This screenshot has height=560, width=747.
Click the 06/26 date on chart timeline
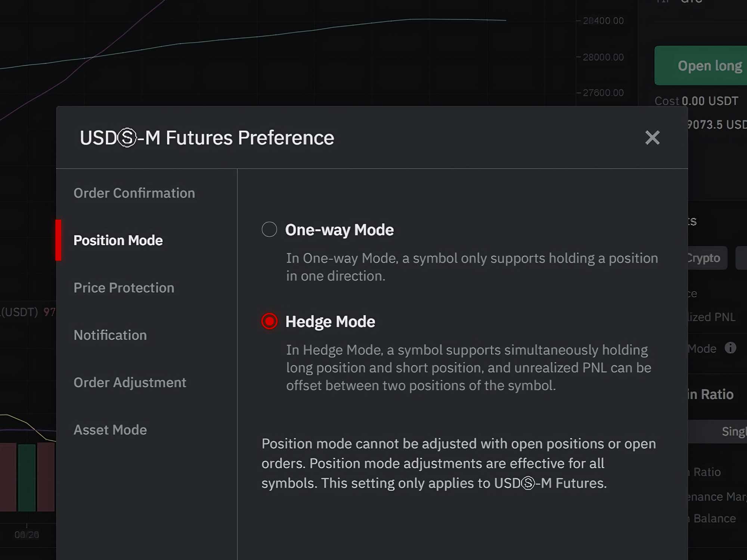tap(27, 535)
